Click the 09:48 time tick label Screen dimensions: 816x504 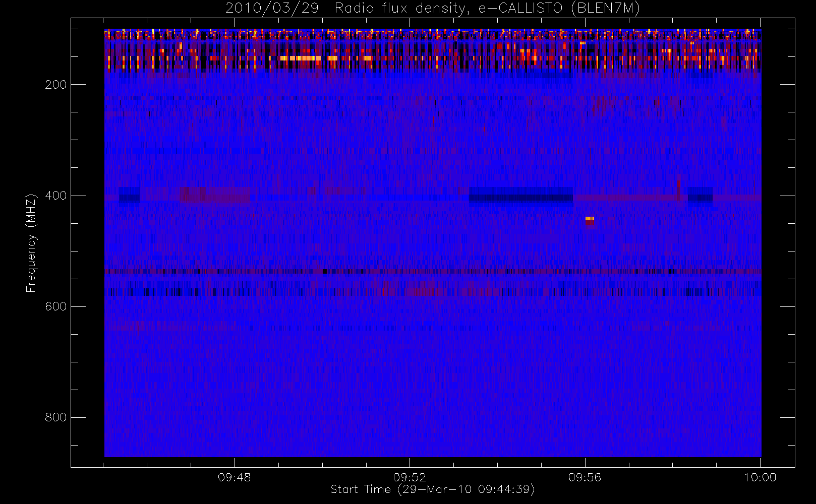coord(234,477)
